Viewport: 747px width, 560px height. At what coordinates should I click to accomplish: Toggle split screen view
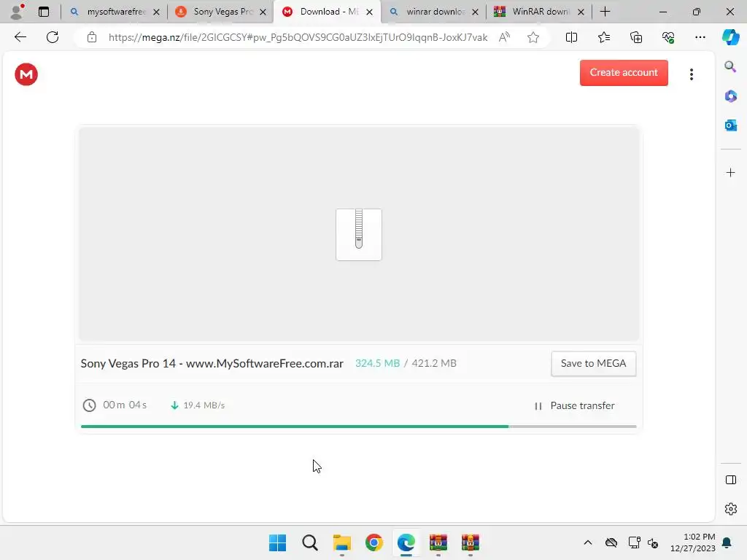[x=571, y=37]
